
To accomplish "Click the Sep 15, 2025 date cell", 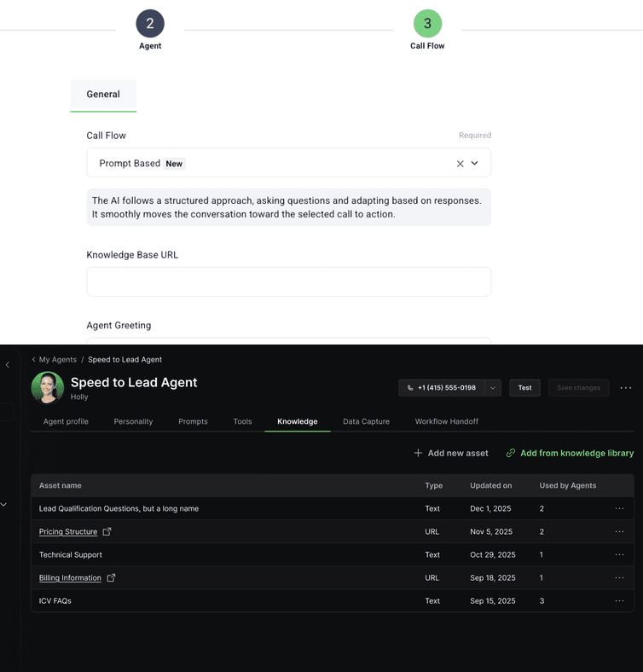I will pyautogui.click(x=493, y=601).
